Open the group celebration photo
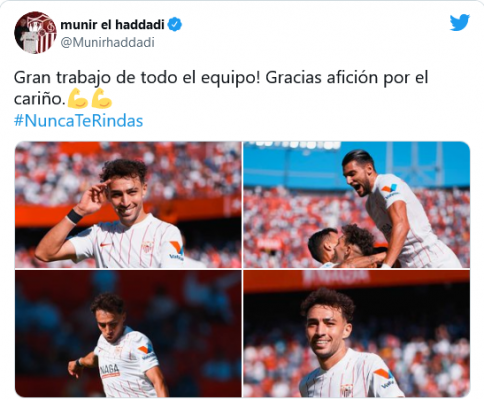484x400 pixels. click(x=357, y=205)
